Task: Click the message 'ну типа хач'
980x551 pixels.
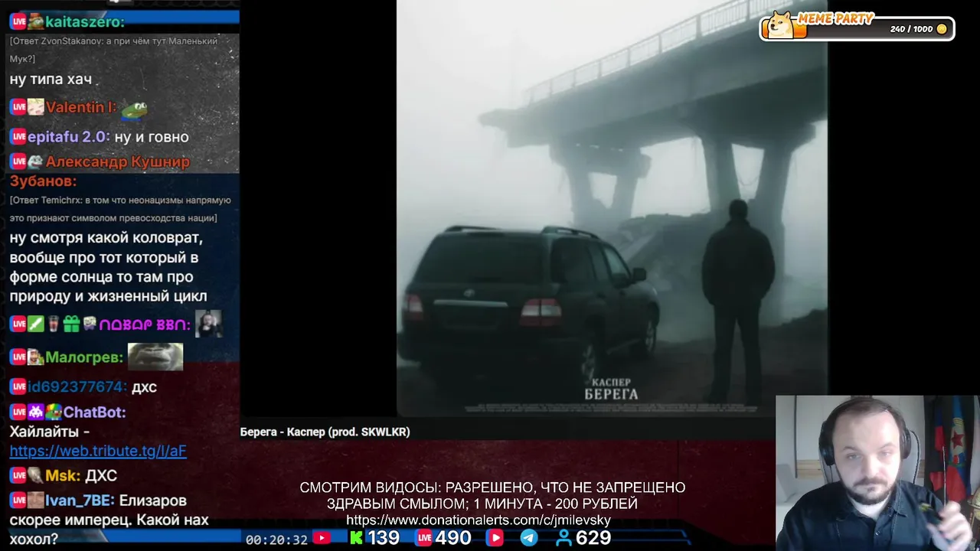Action: pyautogui.click(x=51, y=79)
